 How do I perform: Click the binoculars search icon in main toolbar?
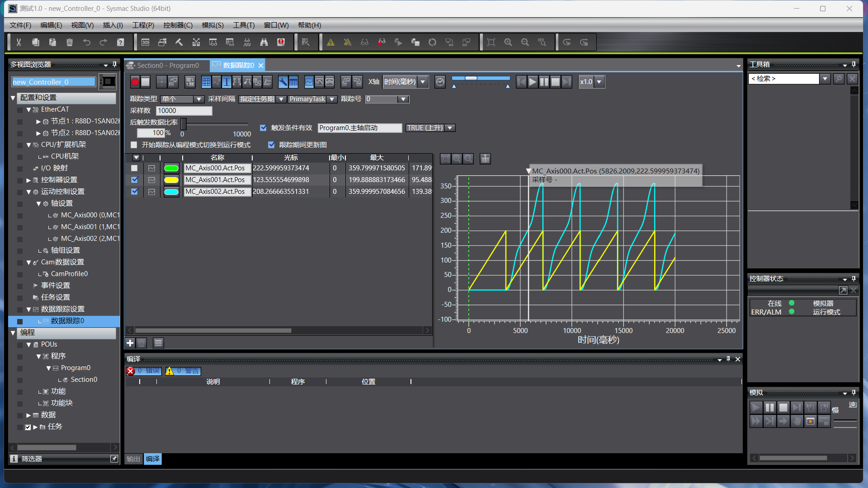pos(264,42)
